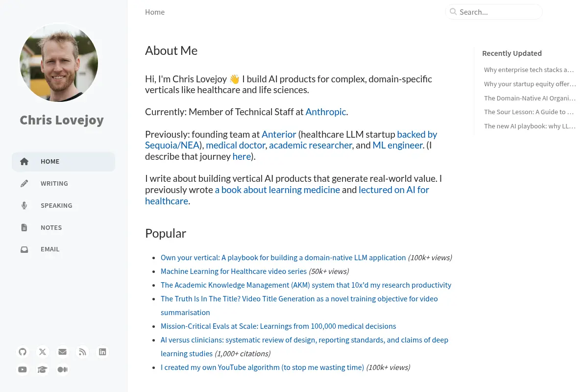Open the graduation cap scholar icon
Viewport: 588px width, 392px height.
pos(43,369)
